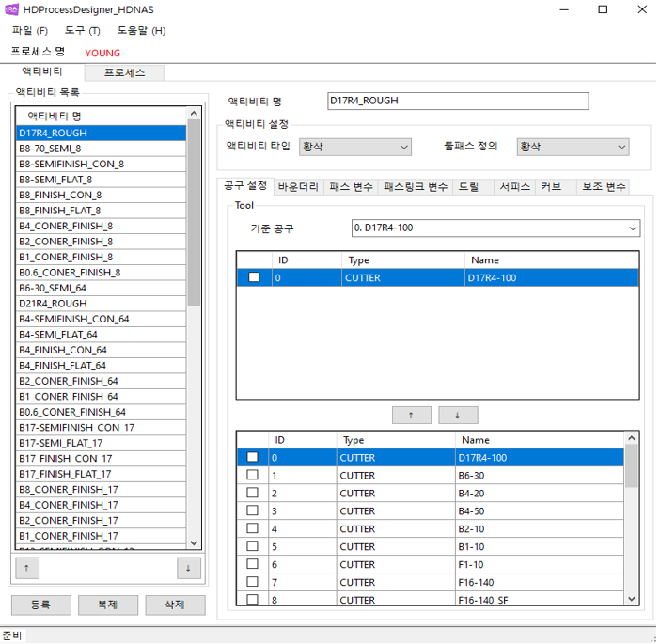The height and width of the screenshot is (644, 660).
Task: Select activity B2_CONER_FINISH_64
Action: 101,381
